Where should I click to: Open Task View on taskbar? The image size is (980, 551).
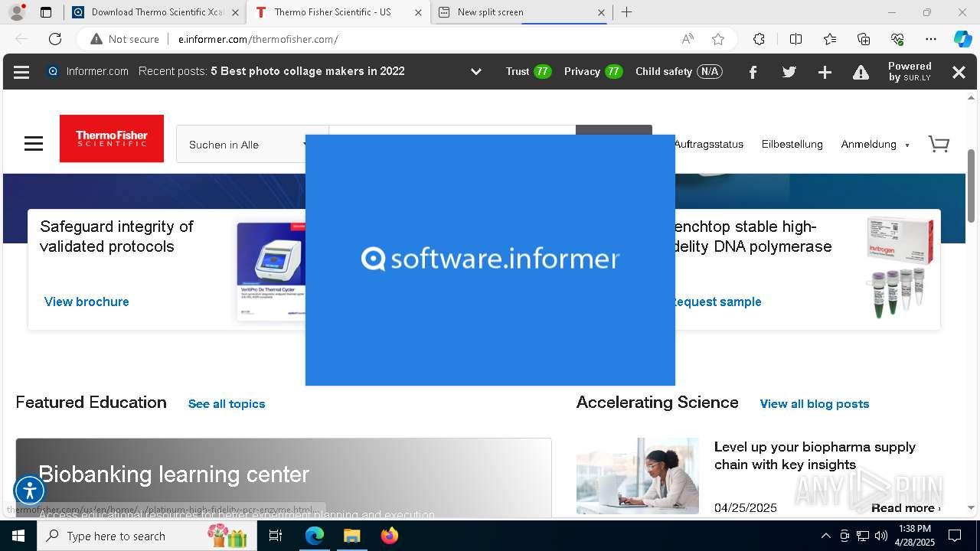pyautogui.click(x=276, y=536)
